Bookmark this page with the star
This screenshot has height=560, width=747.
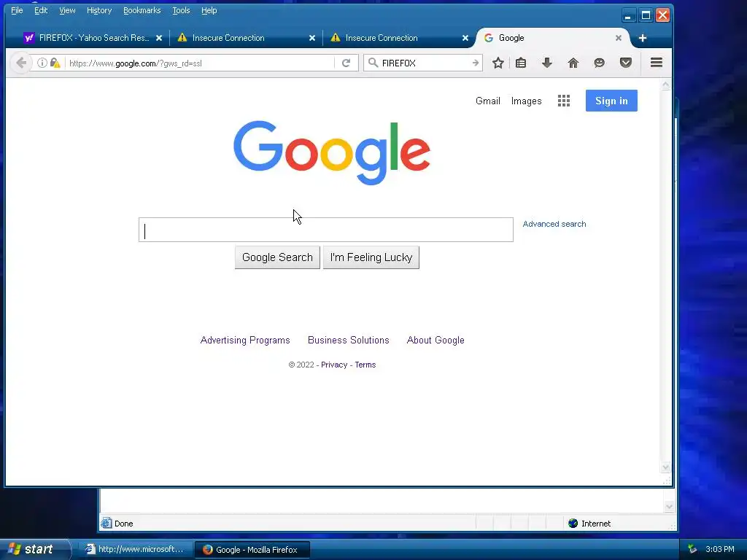(498, 63)
